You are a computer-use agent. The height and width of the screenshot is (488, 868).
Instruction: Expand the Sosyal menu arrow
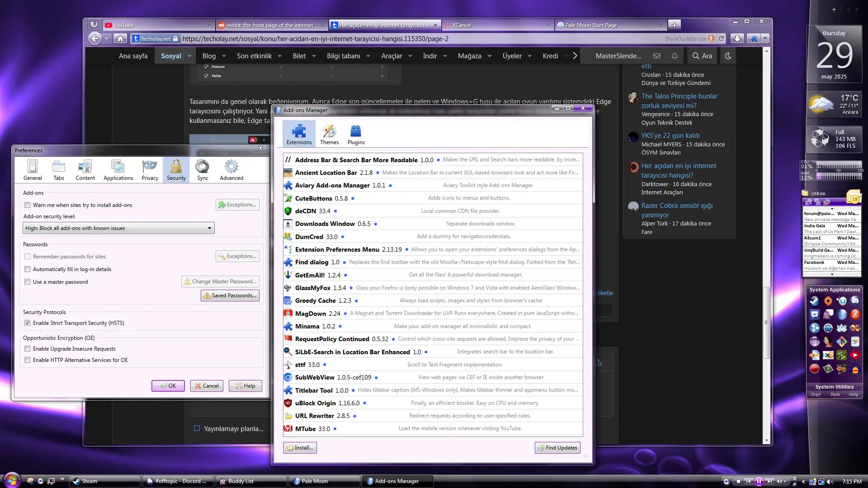tap(189, 56)
